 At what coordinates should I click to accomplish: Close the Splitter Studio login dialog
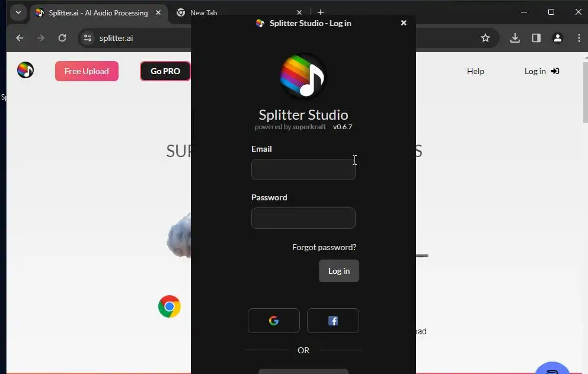(x=404, y=23)
